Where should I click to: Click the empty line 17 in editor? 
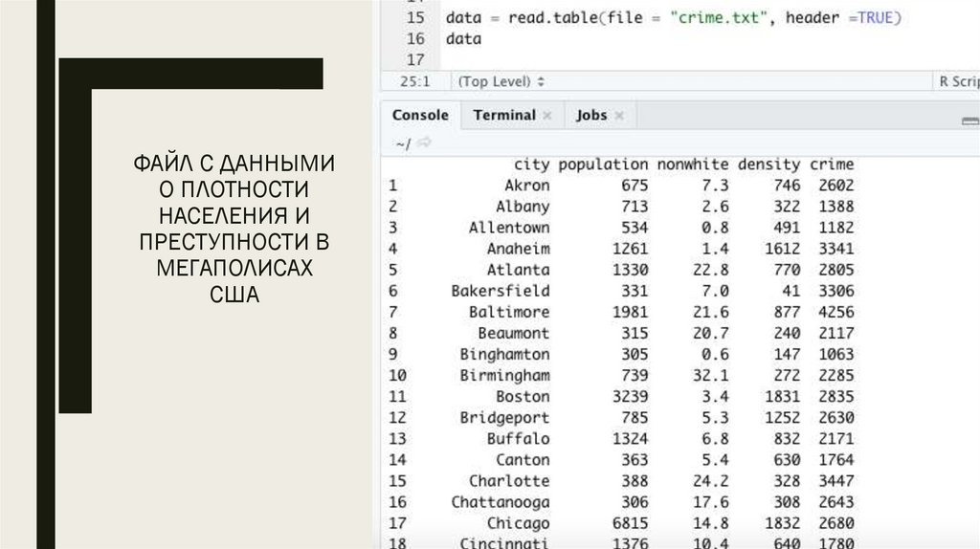click(574, 60)
